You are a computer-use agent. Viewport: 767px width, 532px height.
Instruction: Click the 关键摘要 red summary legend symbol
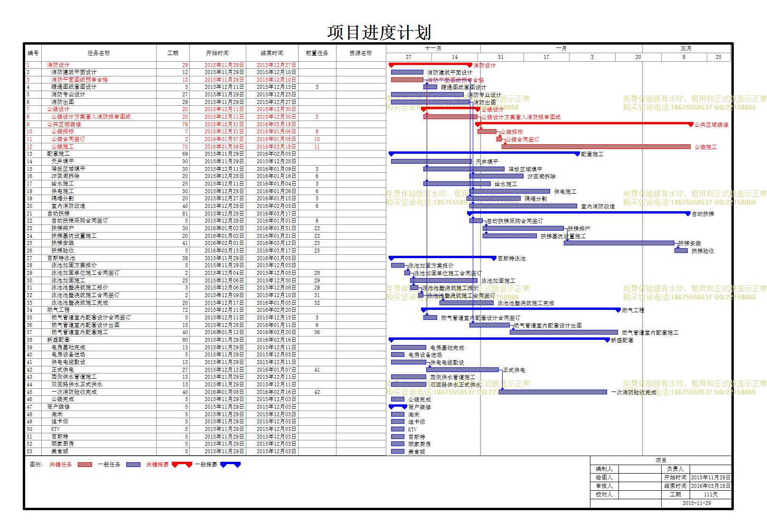(x=182, y=465)
